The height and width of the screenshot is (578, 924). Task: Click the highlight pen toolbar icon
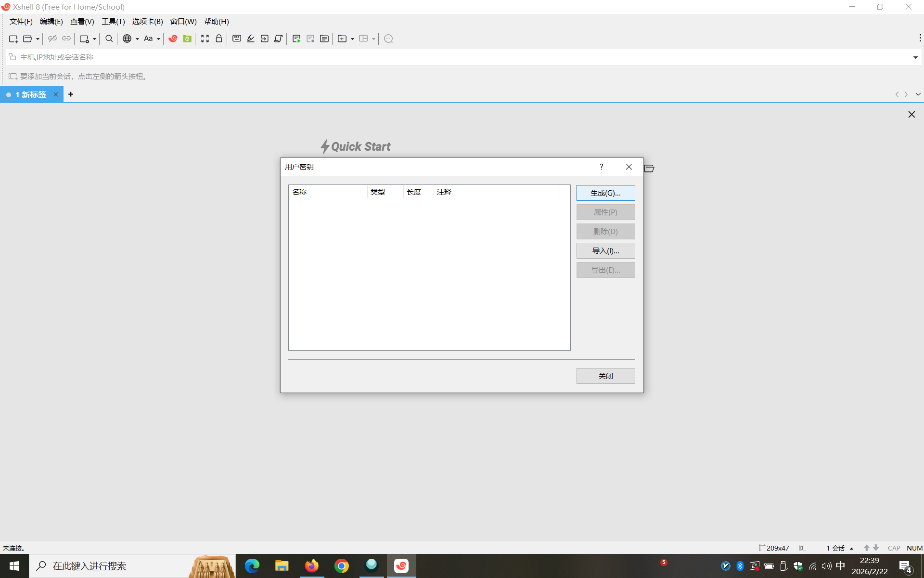(x=251, y=39)
